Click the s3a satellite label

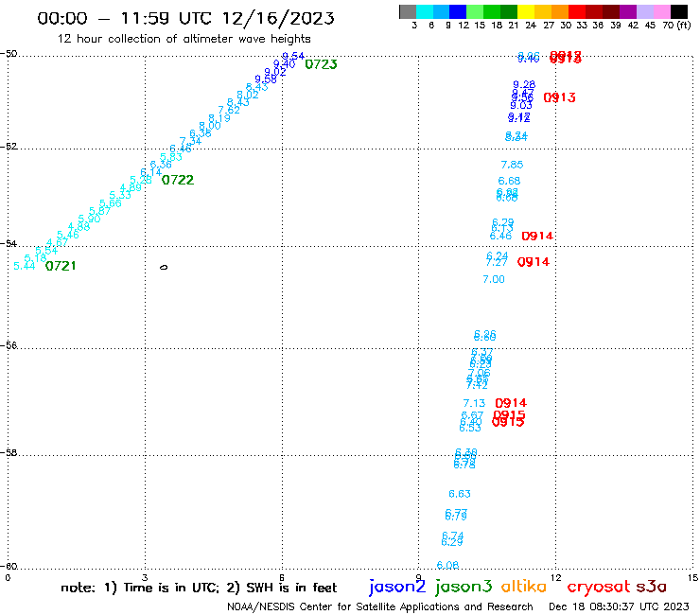point(652,587)
